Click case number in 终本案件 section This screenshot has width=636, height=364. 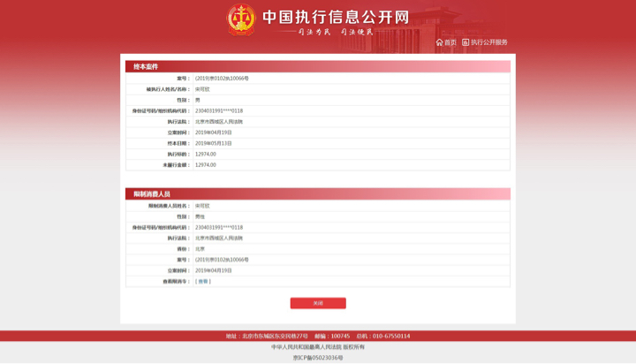point(222,79)
